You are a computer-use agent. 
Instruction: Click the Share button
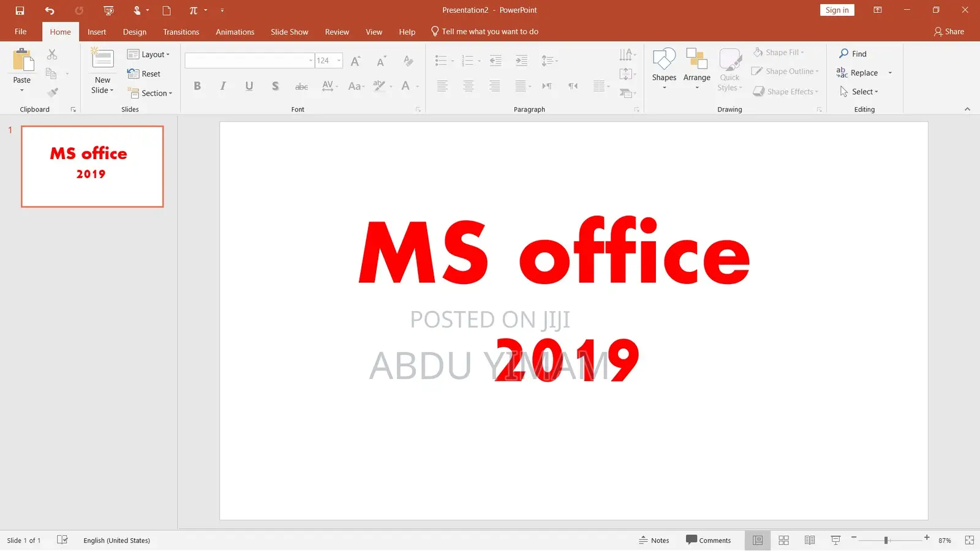(949, 32)
